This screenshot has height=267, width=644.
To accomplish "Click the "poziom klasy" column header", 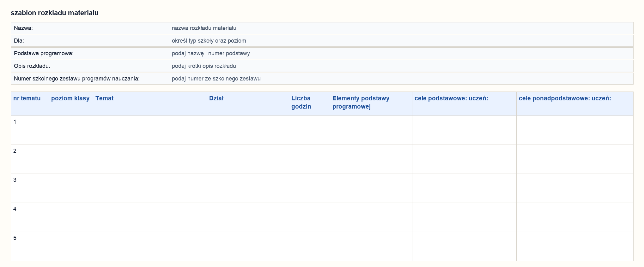I will (x=71, y=104).
